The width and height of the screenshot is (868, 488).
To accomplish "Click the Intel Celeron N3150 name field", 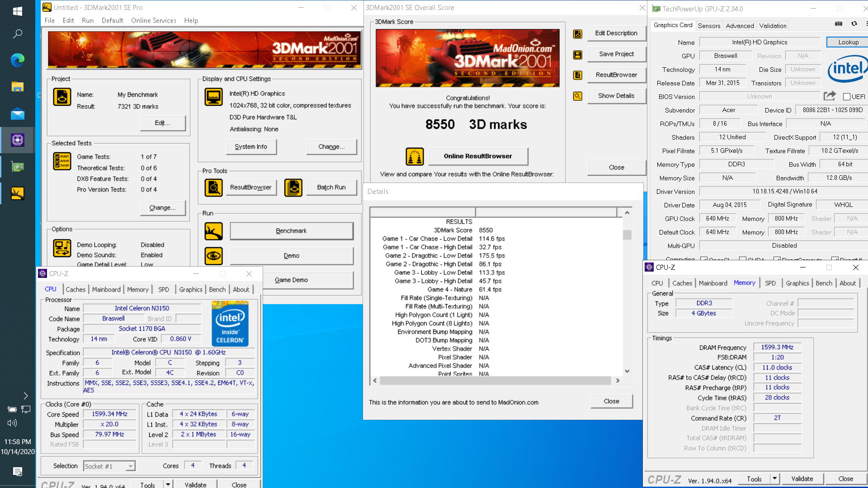I will [142, 308].
